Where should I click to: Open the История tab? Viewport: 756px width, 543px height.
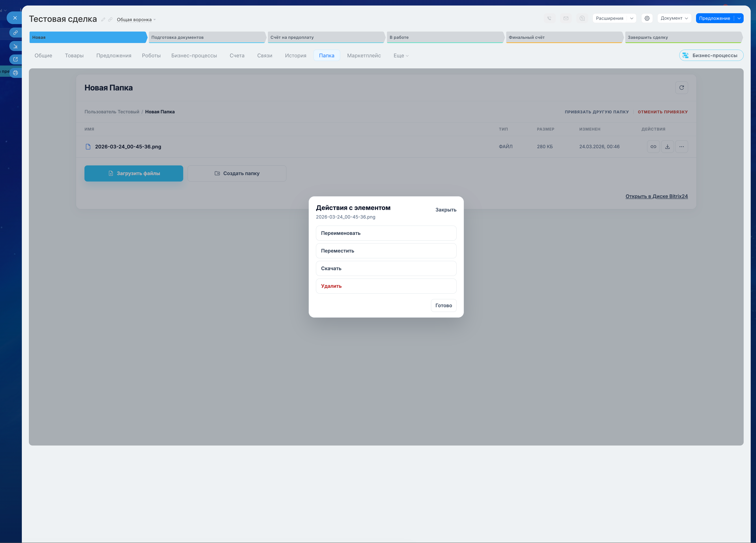[295, 56]
